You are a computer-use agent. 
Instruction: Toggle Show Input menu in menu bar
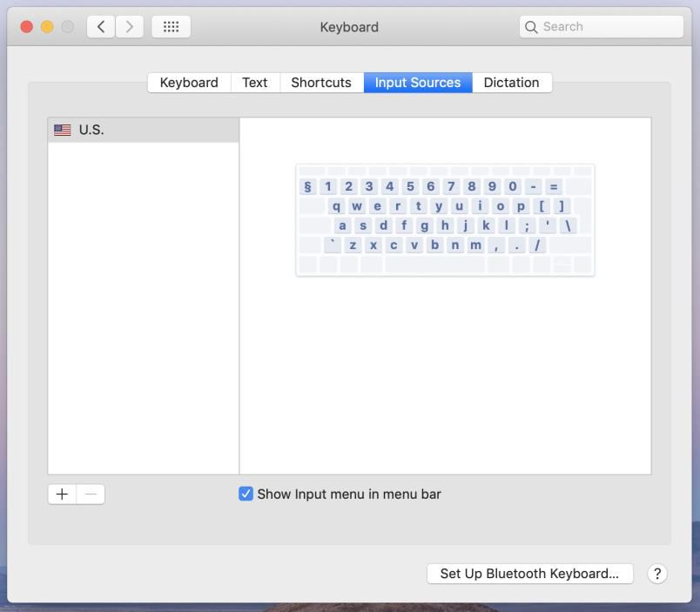246,494
